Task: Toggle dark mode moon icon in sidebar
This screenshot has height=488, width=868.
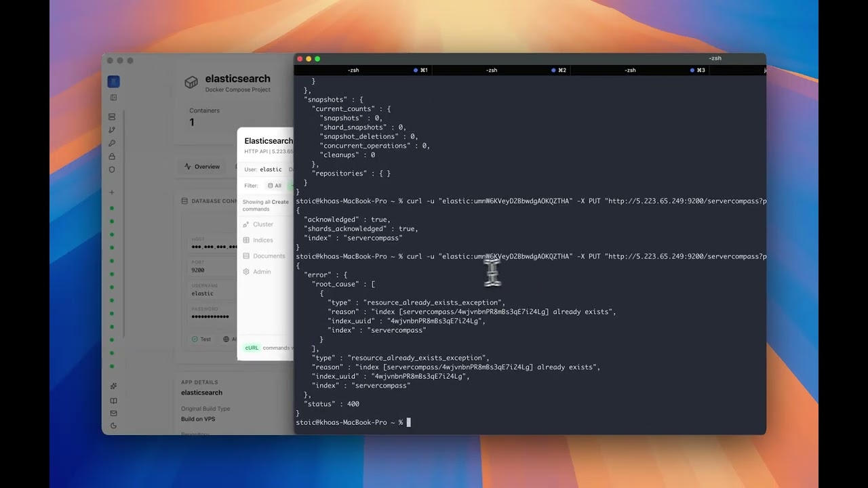Action: [113, 426]
